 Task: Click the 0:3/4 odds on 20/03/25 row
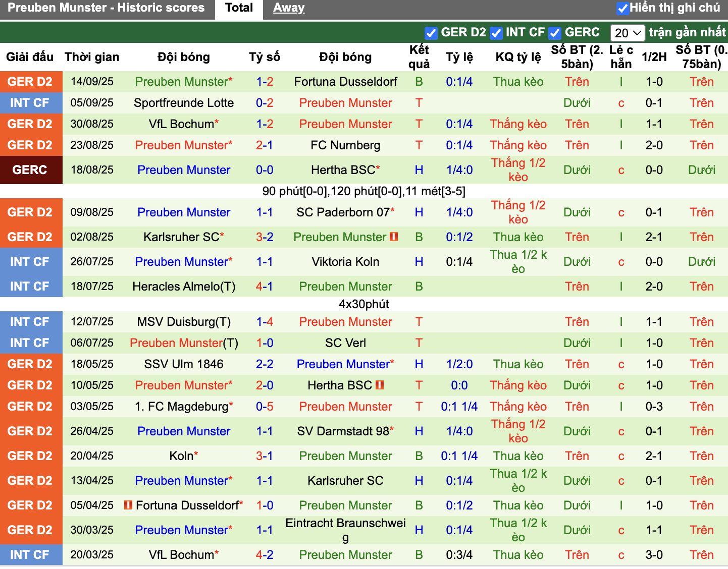459,555
